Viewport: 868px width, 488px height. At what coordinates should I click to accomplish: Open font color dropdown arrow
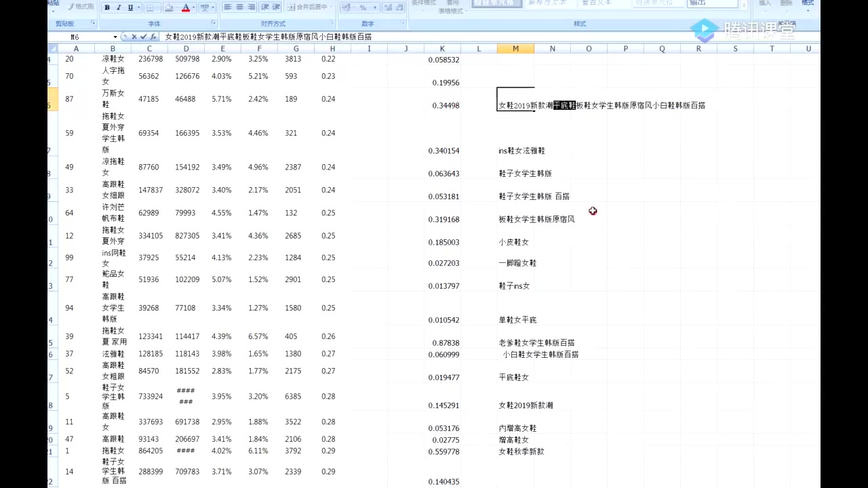pos(194,7)
